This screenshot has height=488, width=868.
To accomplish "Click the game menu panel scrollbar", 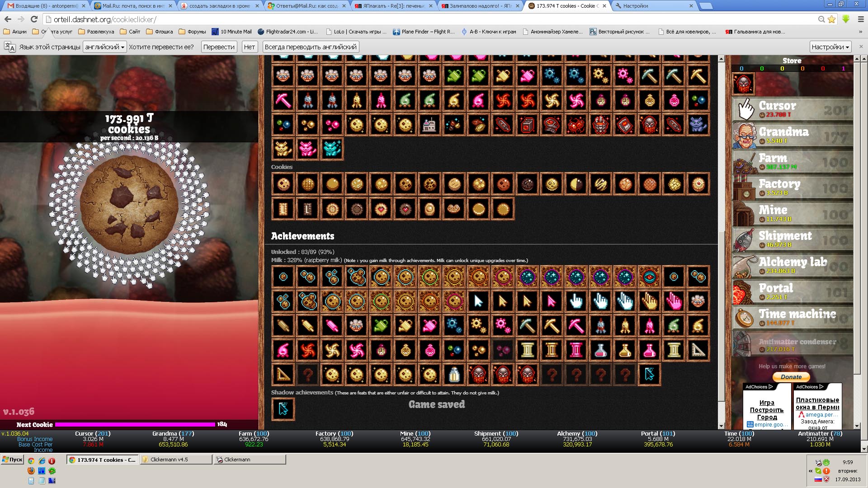I will [721, 242].
